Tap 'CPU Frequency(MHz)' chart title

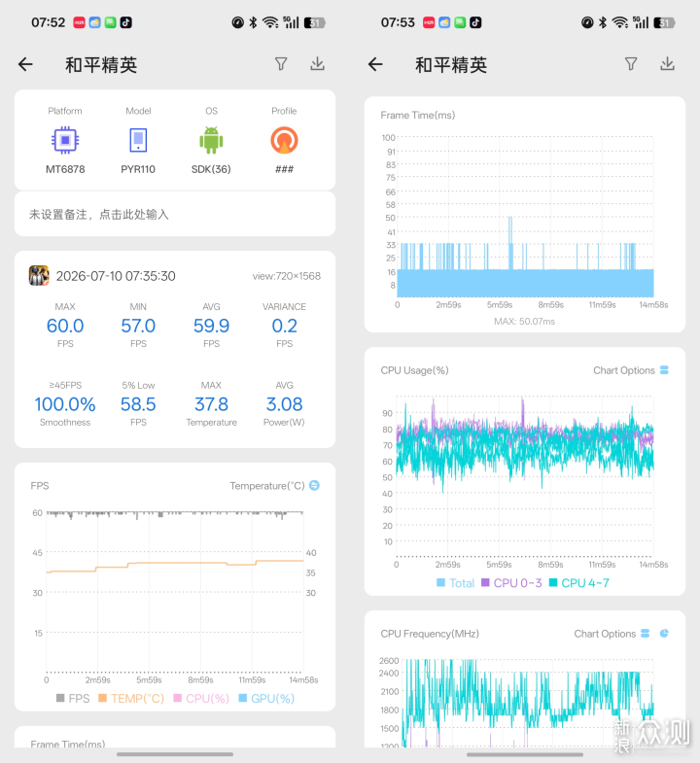click(x=430, y=634)
